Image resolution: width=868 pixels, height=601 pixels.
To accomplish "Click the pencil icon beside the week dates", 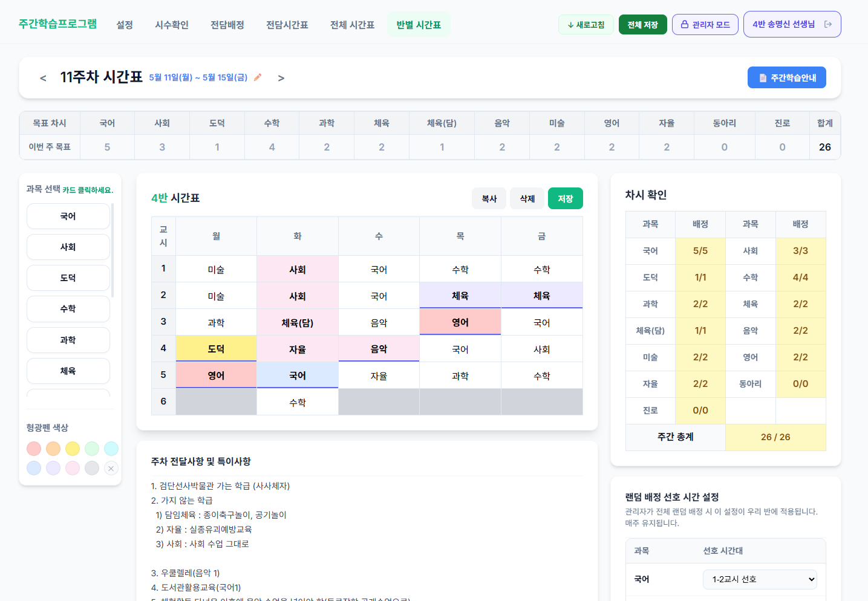I will [258, 77].
